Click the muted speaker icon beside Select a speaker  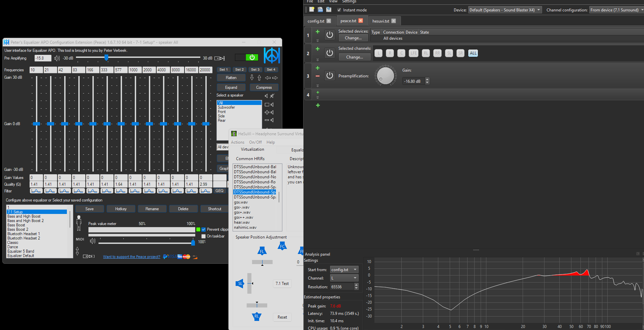pyautogui.click(x=272, y=96)
